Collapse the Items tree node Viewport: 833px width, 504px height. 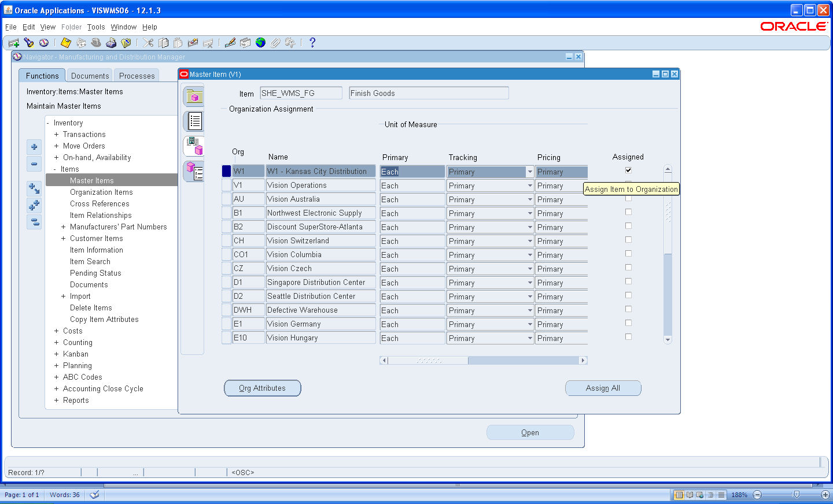click(x=56, y=169)
